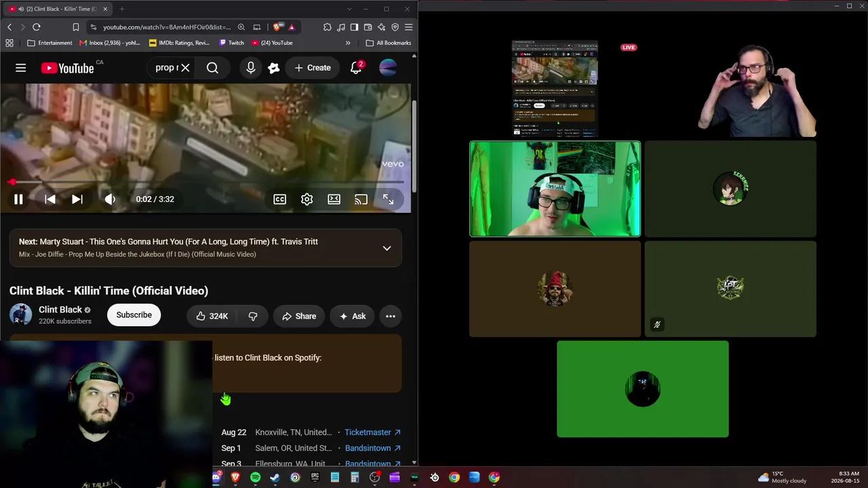Toggle closed captions on the player

click(279, 199)
